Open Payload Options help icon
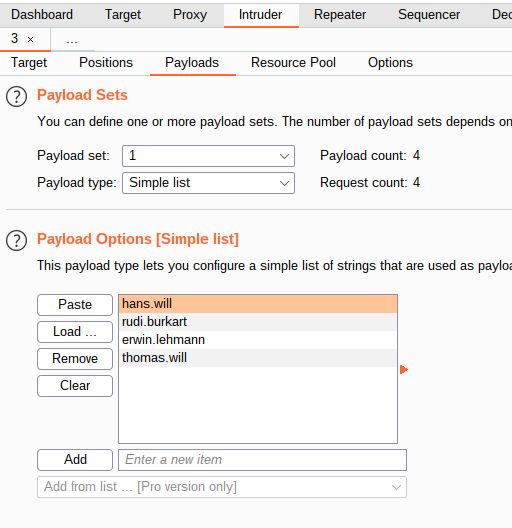512x528 pixels. tap(16, 240)
